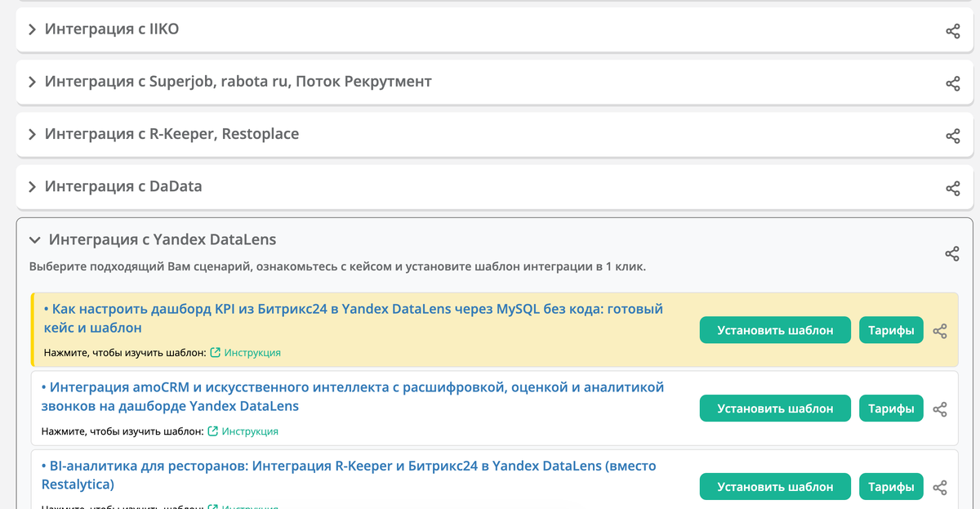Share the BI-аналитика для ресторанов template

pyautogui.click(x=940, y=488)
